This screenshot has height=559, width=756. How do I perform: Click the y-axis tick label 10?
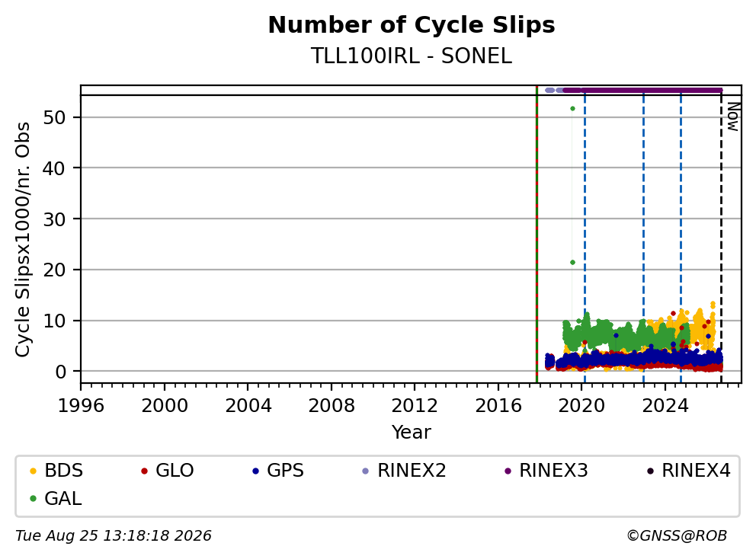(54, 321)
